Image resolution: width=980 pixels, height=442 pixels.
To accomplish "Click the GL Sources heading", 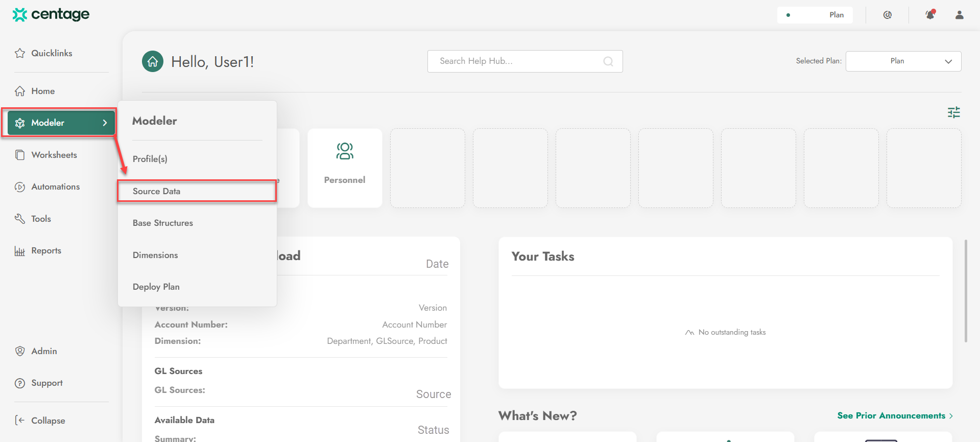I will 178,371.
